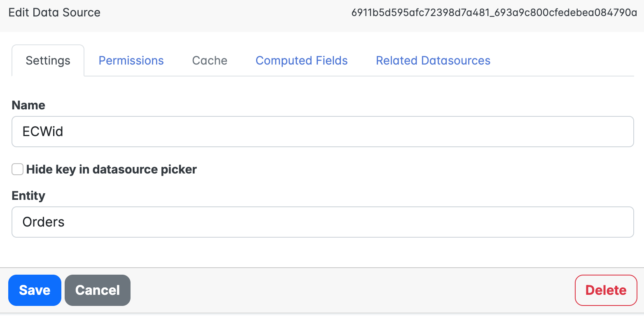Place cursor on the 'ECWid' text
This screenshot has width=644, height=324.
pyautogui.click(x=43, y=132)
